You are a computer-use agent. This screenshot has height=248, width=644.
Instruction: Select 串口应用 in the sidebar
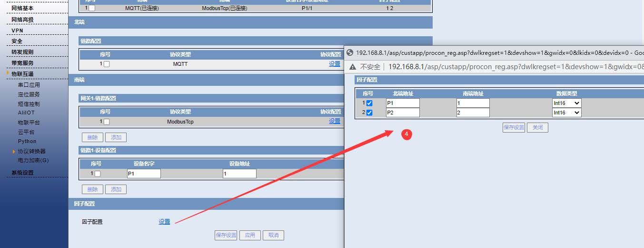click(x=29, y=85)
